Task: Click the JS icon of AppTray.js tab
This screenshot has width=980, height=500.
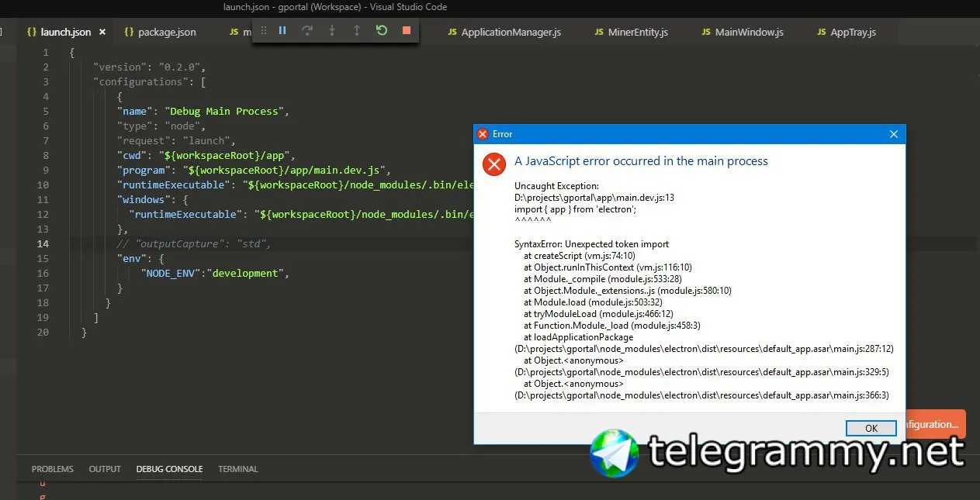Action: tap(822, 32)
